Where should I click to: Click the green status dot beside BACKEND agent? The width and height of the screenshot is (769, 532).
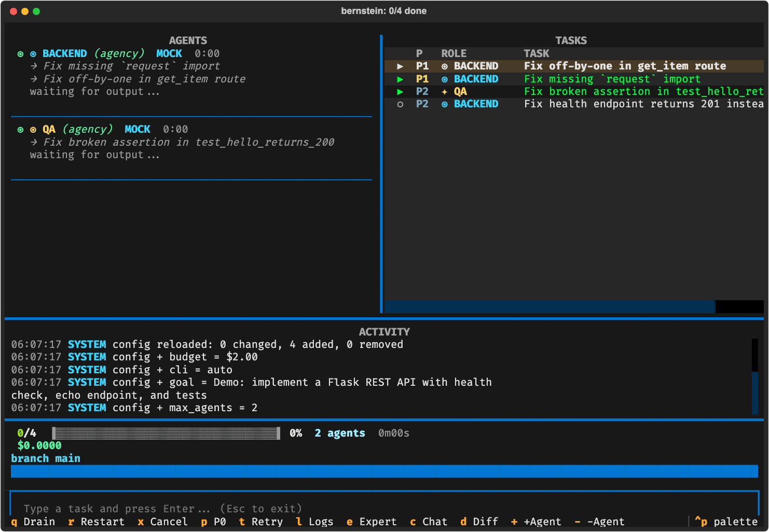click(x=21, y=54)
